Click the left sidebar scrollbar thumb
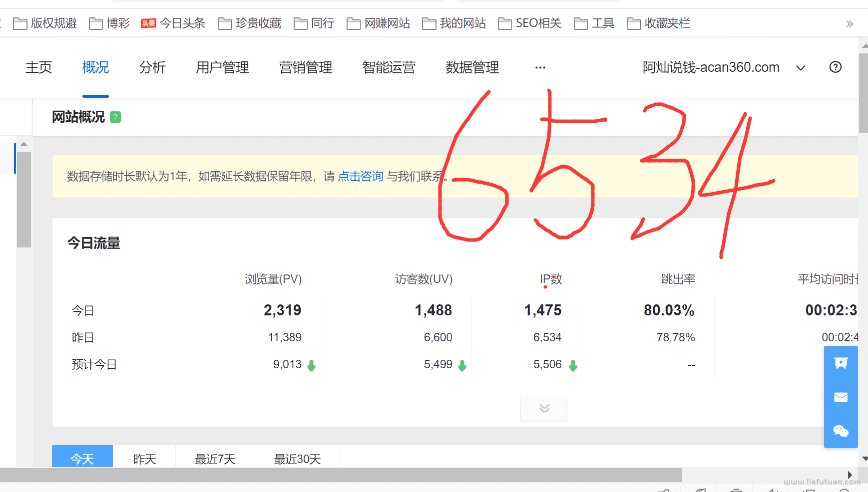Screen dimensions: 868x492 23,199
